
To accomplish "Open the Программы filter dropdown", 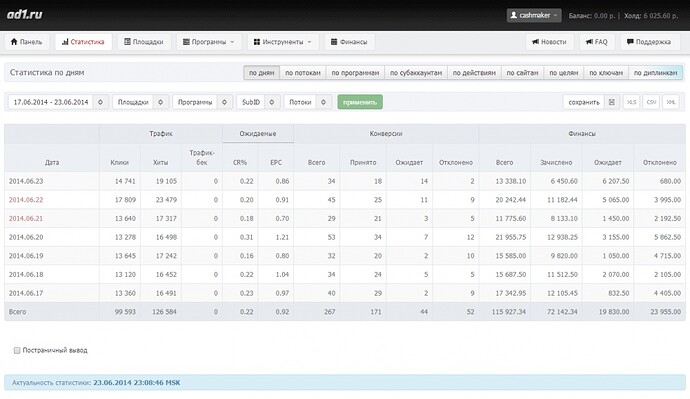I will 202,102.
